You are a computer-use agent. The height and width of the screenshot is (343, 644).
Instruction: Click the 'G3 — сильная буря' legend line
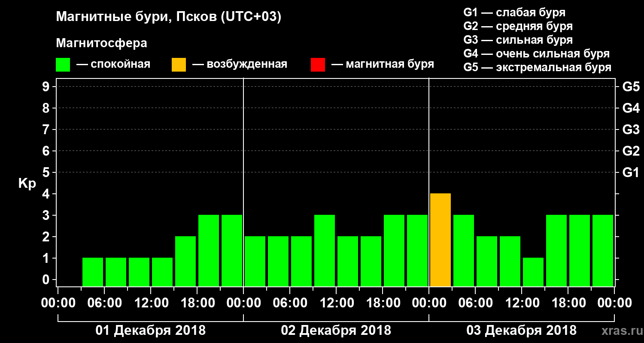tap(518, 40)
